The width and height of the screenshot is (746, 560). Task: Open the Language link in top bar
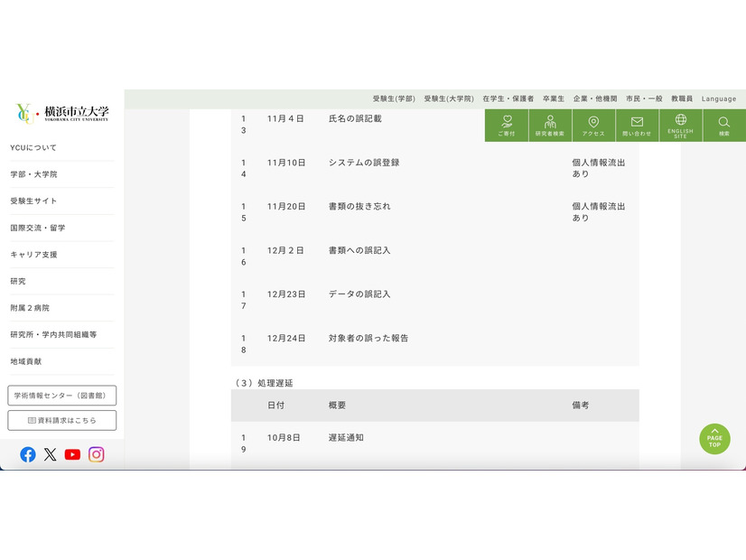point(719,98)
